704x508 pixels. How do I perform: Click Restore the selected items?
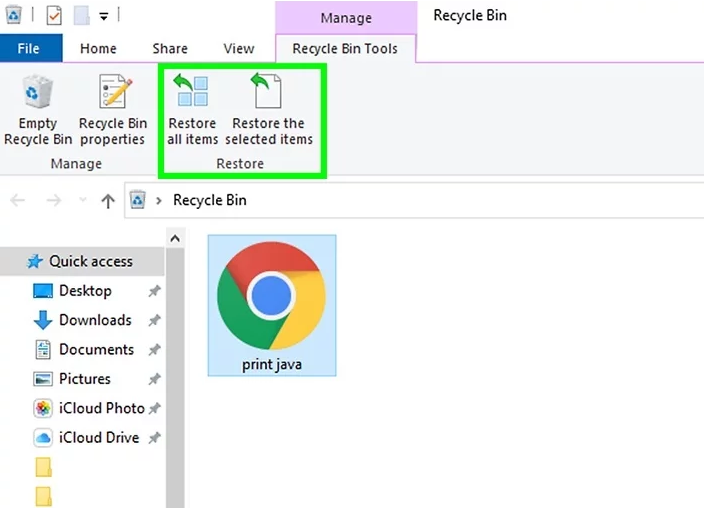[269, 110]
